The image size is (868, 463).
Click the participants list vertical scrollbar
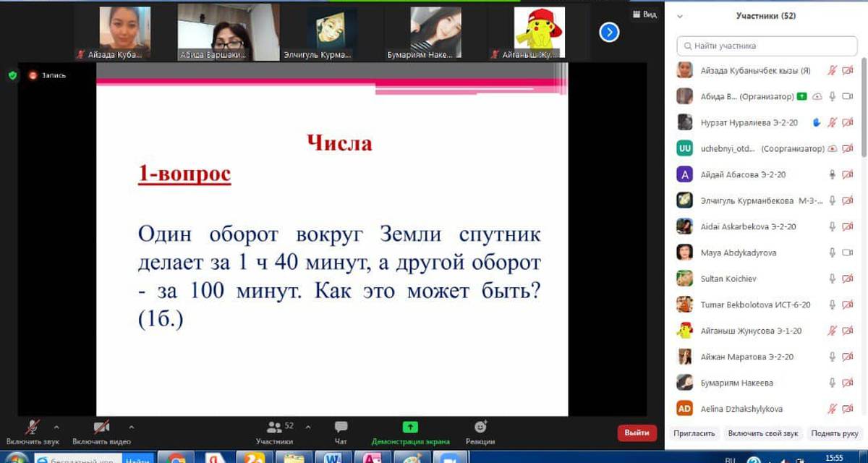(x=864, y=109)
